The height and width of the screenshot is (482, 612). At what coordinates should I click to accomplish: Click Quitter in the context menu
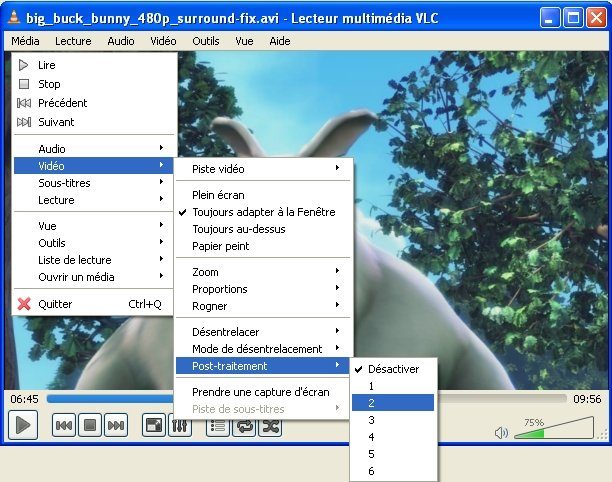pyautogui.click(x=55, y=304)
